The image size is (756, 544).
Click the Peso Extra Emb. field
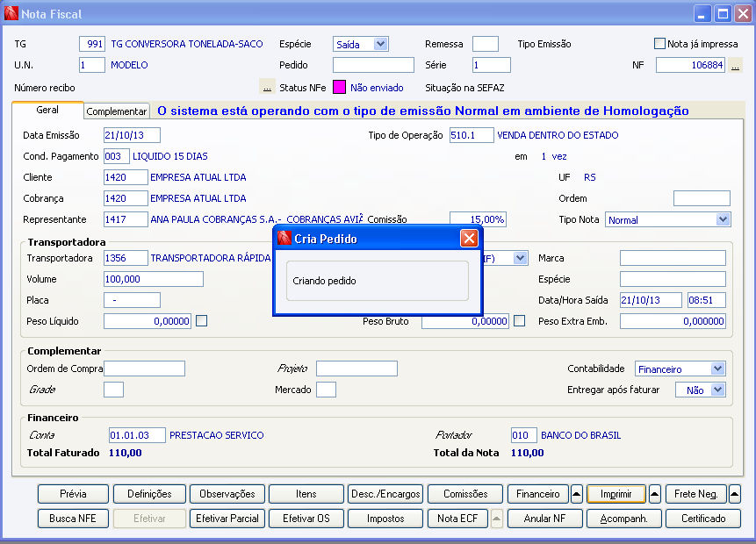pos(673,321)
